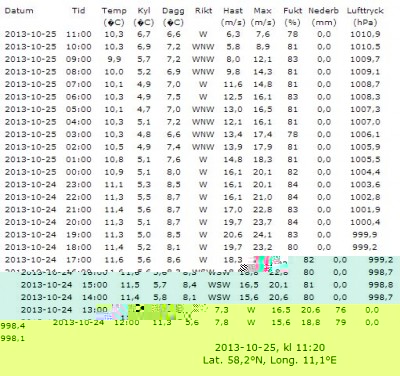Select pressure value 1009,1
This screenshot has width=400, height=376.
pos(365,72)
